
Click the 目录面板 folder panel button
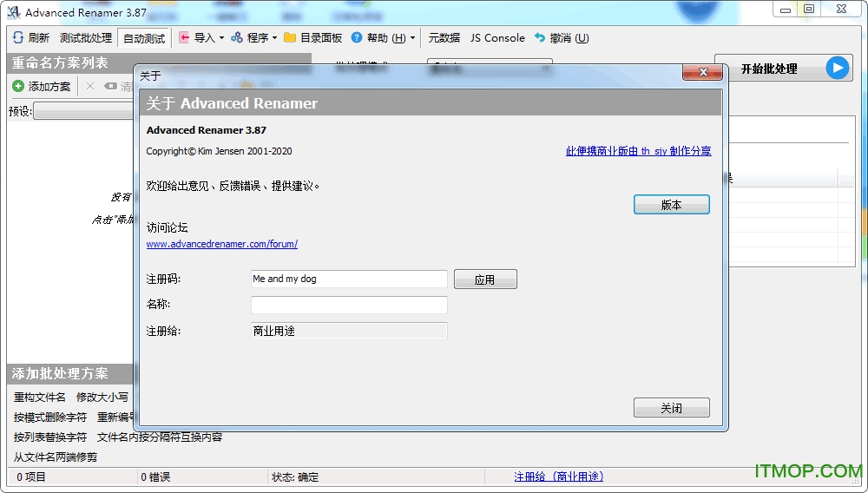tap(312, 37)
